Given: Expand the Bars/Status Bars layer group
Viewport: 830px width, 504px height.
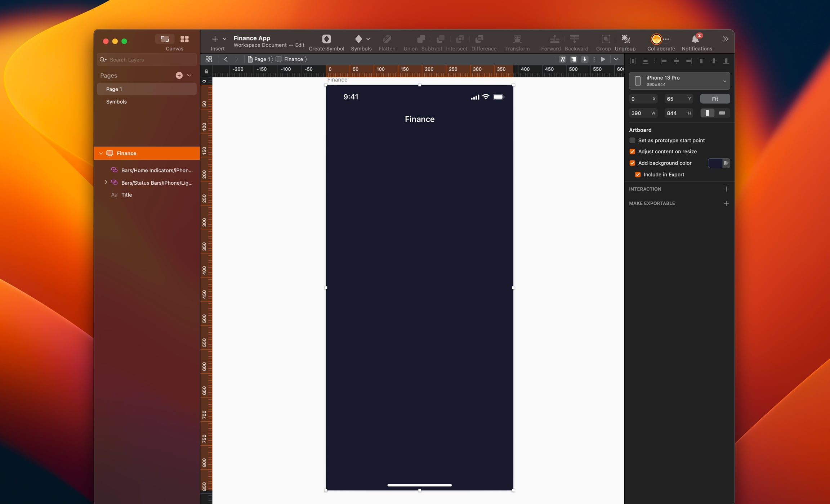Looking at the screenshot, I should click(x=106, y=183).
